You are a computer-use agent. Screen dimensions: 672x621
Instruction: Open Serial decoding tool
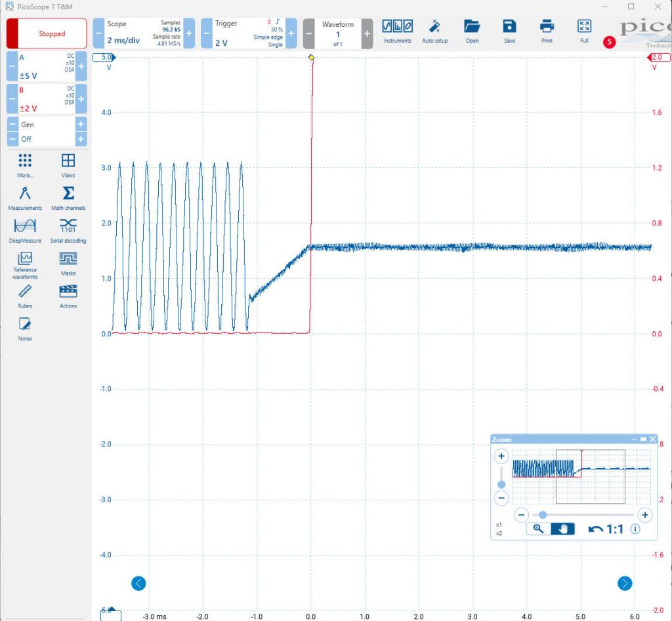click(x=68, y=230)
